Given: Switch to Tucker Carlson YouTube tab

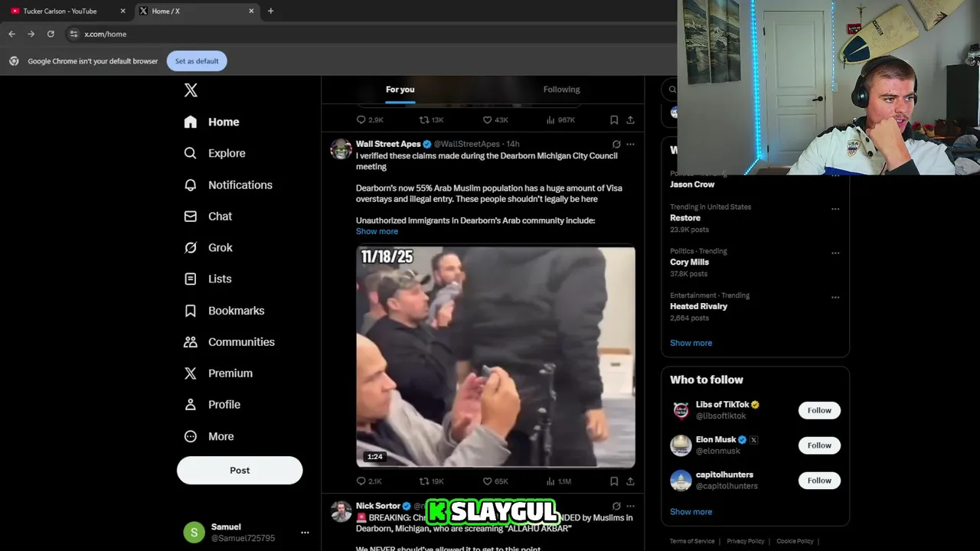Looking at the screenshot, I should coord(67,11).
